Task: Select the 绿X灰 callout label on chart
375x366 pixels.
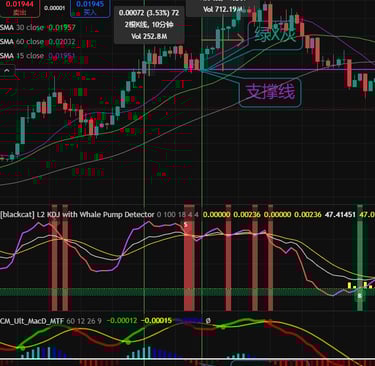Action: point(275,35)
